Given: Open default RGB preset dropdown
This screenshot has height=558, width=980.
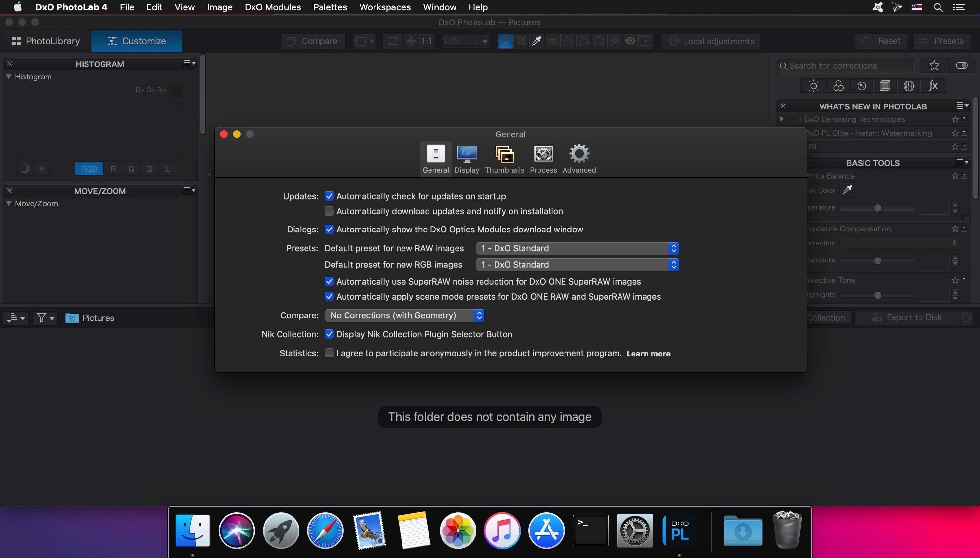Looking at the screenshot, I should (577, 265).
